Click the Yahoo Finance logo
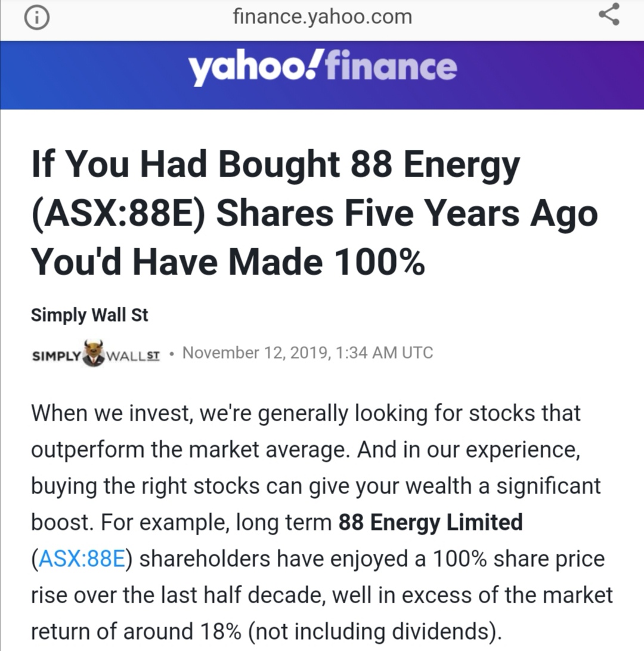 [x=323, y=67]
